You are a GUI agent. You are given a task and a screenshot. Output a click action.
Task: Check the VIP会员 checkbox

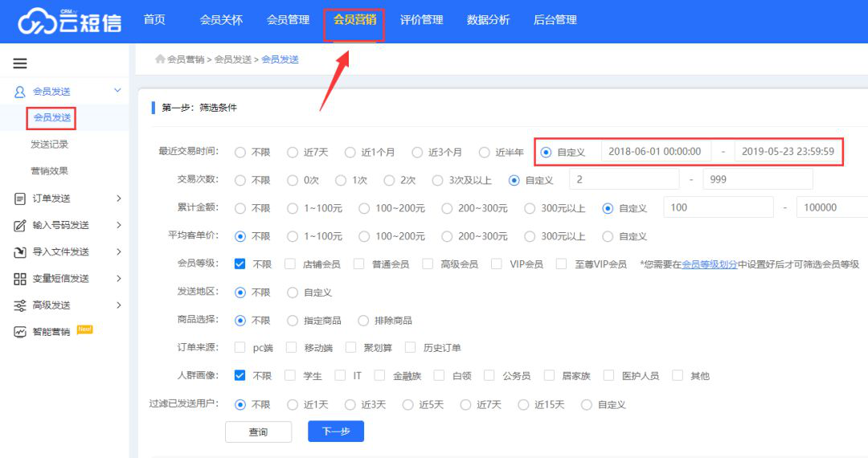497,264
